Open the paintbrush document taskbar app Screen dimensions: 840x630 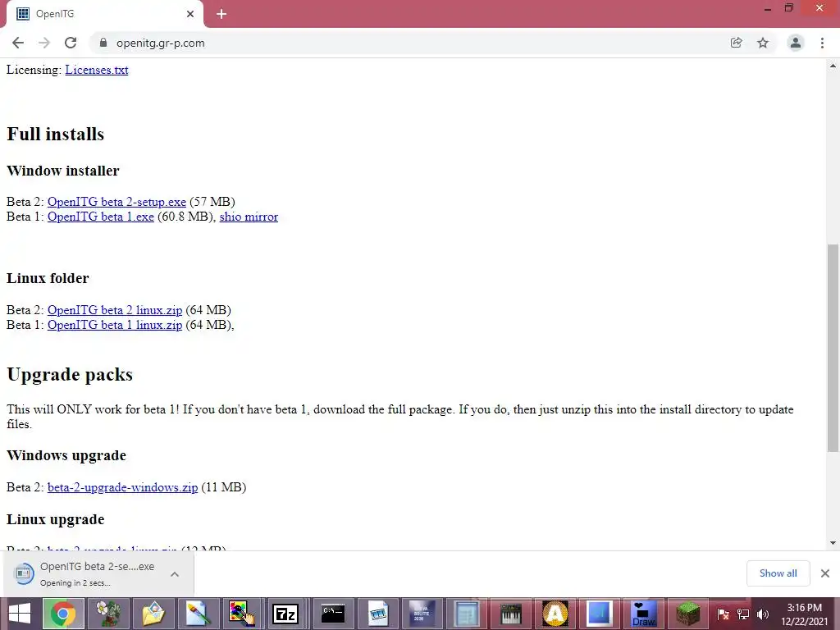click(x=199, y=614)
